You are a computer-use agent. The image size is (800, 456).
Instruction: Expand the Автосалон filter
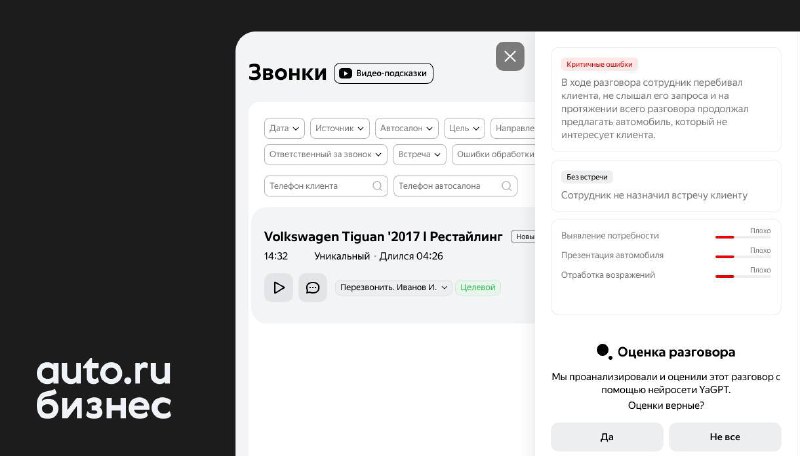tap(407, 128)
